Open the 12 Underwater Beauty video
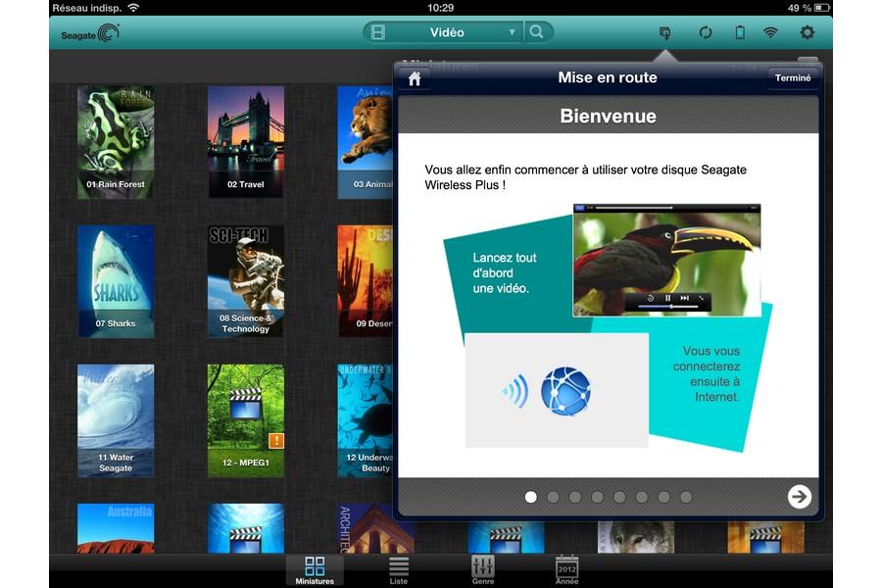Screen dimensions: 882x588 pyautogui.click(x=365, y=420)
